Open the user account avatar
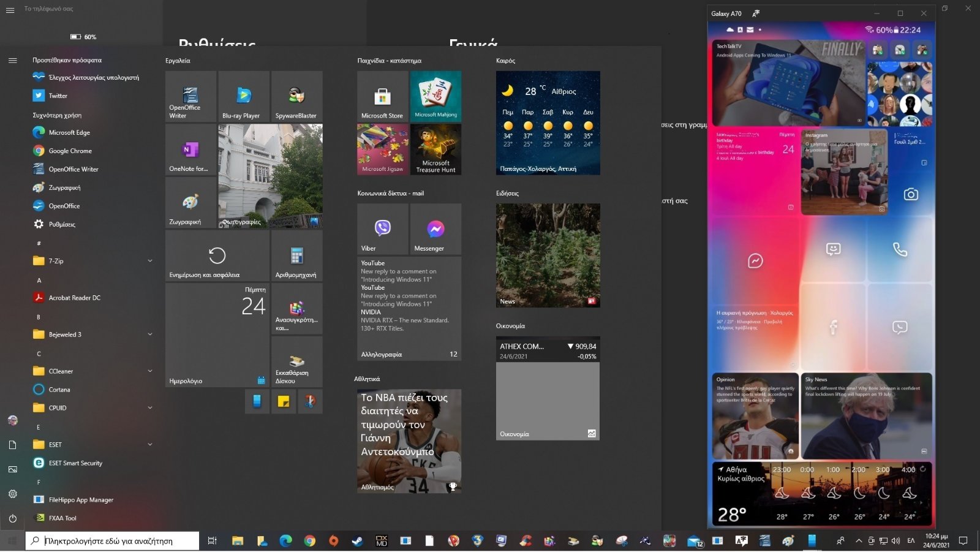 click(x=12, y=420)
